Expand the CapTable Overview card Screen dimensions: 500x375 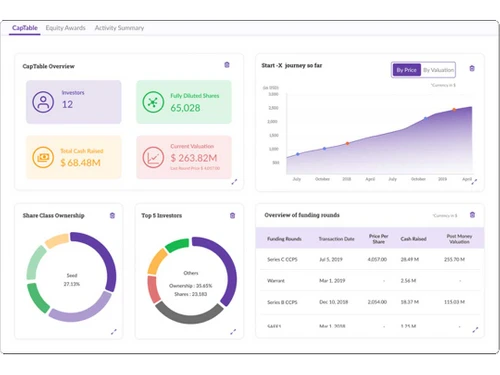[x=234, y=182]
